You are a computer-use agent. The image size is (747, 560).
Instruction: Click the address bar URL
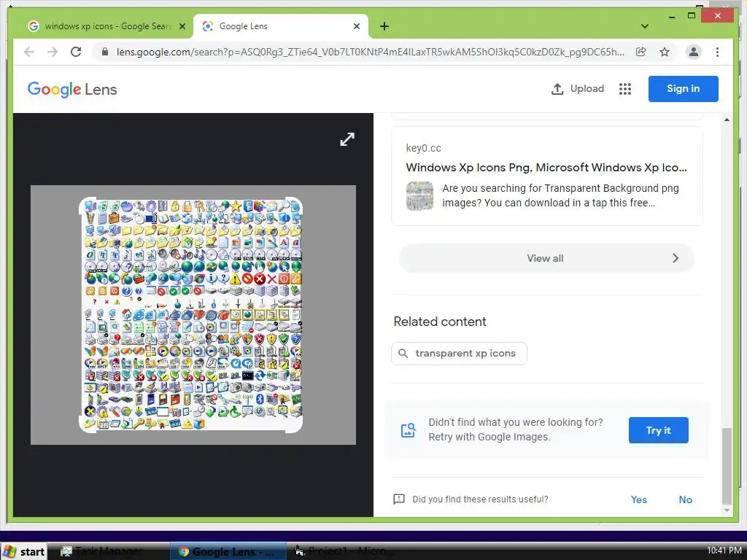[x=370, y=52]
